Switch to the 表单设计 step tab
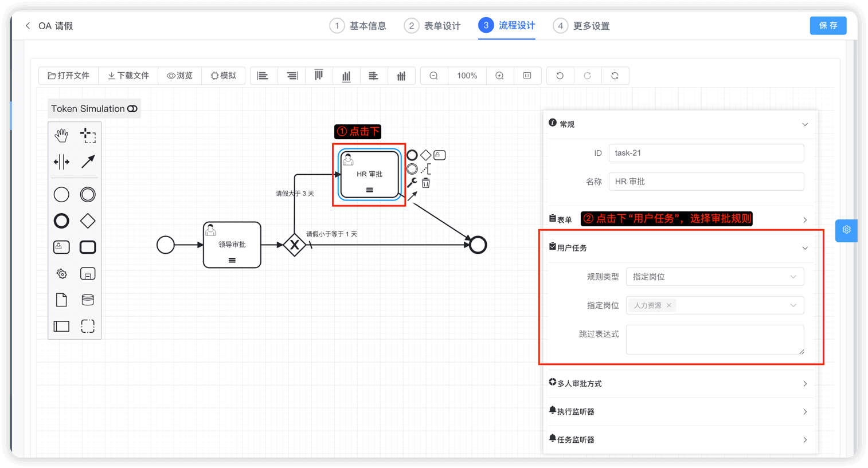This screenshot has width=868, height=468. point(433,26)
